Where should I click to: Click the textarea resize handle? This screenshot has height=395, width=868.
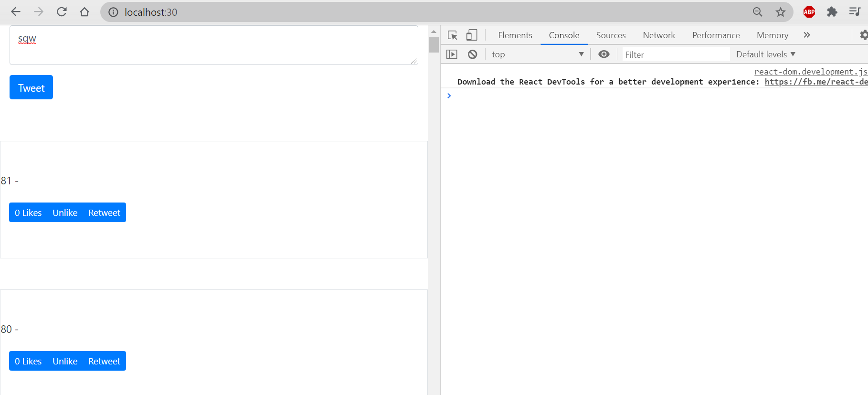414,61
